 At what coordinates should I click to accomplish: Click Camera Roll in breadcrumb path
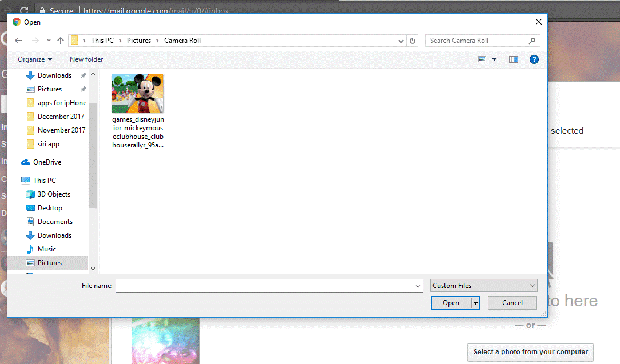(x=182, y=41)
